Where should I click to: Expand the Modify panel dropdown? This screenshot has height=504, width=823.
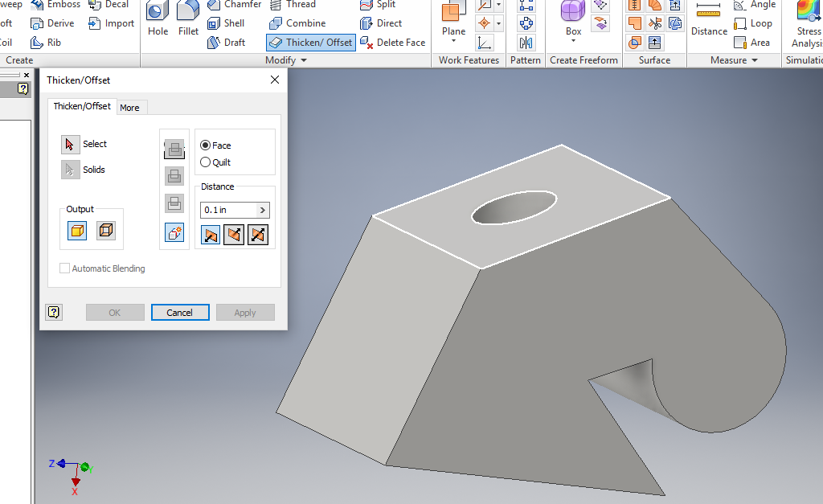[x=304, y=59]
